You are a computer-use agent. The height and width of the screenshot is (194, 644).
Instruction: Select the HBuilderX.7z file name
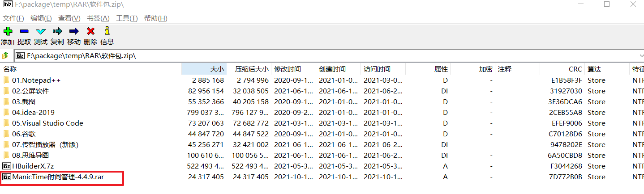tap(34, 166)
